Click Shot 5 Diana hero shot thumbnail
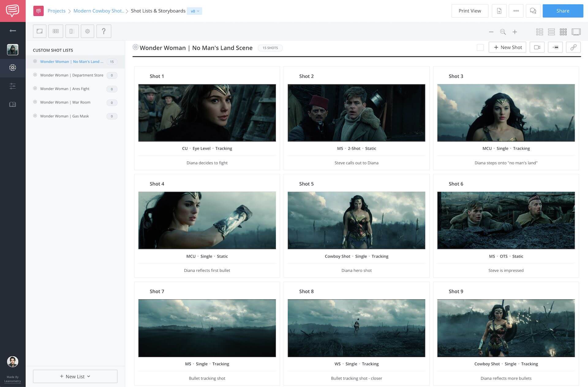This screenshot has height=387, width=588. [356, 220]
